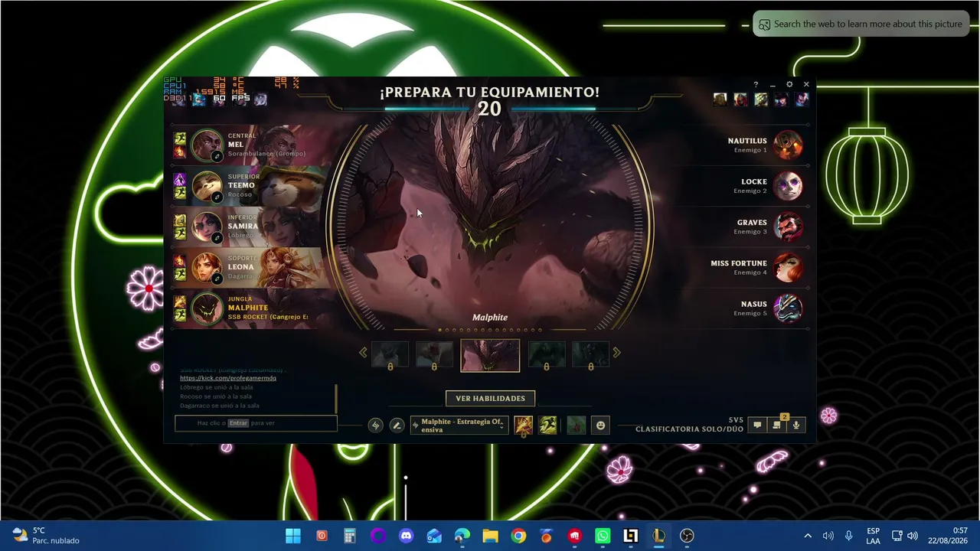Image resolution: width=980 pixels, height=551 pixels.
Task: Click Locke enemy portrait
Action: 788,186
